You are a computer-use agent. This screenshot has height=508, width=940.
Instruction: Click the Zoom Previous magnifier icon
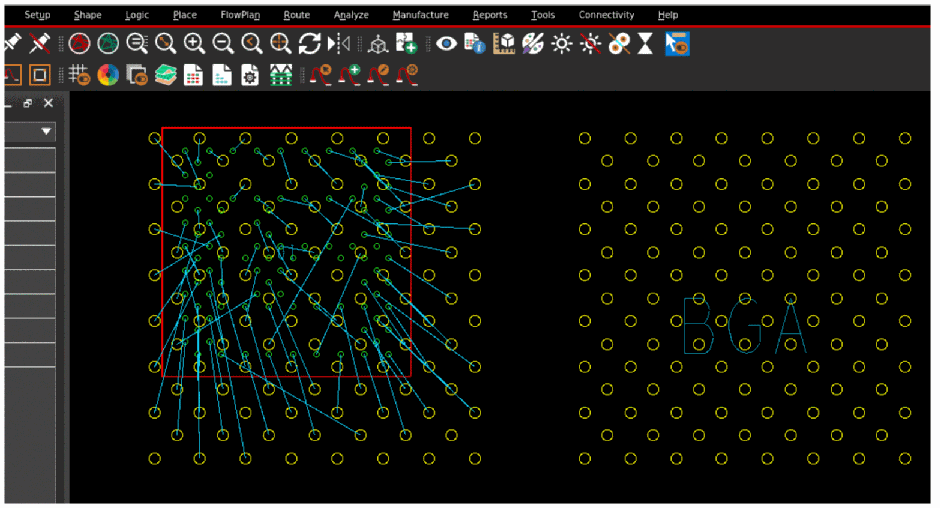pos(252,43)
